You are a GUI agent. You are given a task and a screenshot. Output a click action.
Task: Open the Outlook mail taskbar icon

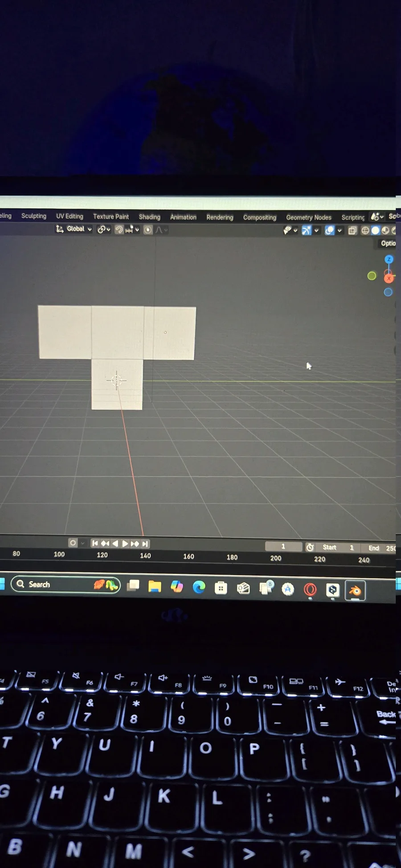tap(243, 589)
